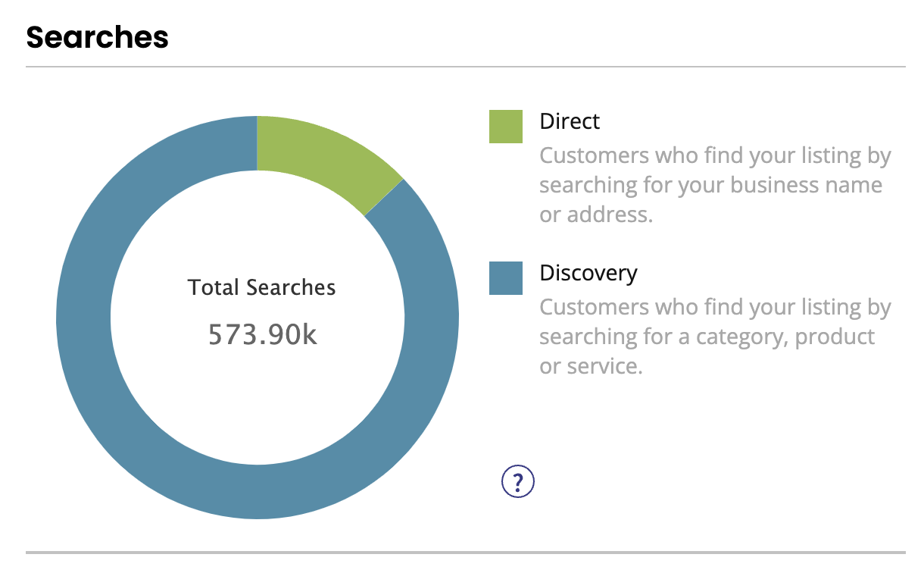Click the Discovery legend label

pos(588,274)
